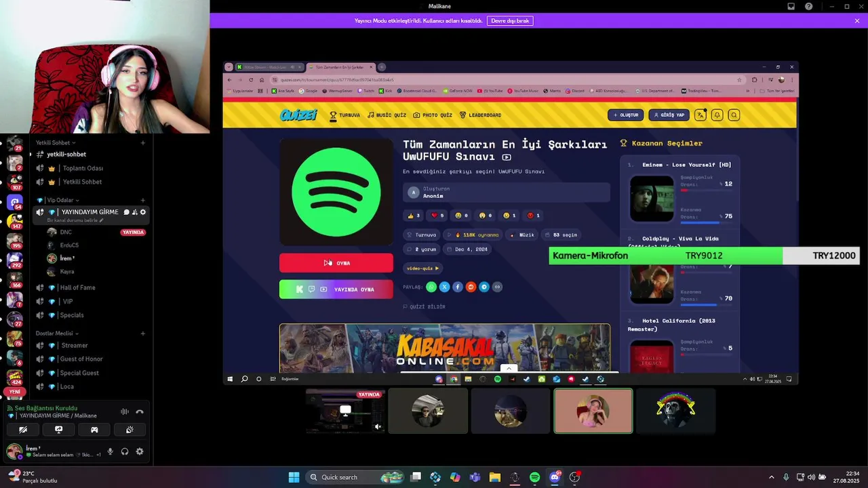The height and width of the screenshot is (488, 868).
Task: Open the soundboard button
Action: click(130, 430)
